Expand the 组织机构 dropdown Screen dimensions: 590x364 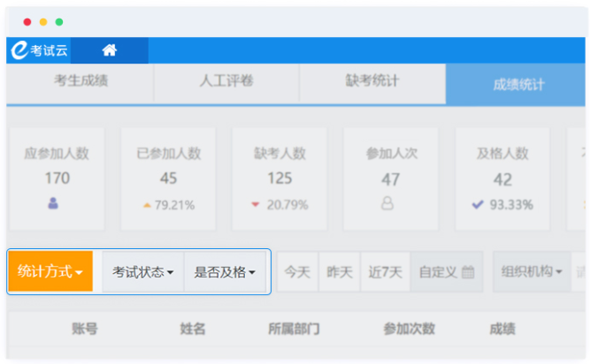(532, 272)
